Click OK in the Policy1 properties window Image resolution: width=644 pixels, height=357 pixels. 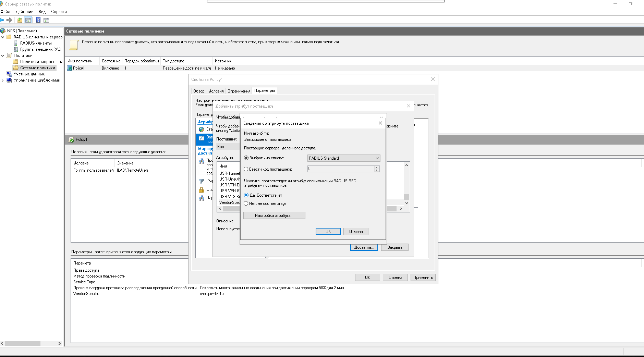tap(367, 278)
